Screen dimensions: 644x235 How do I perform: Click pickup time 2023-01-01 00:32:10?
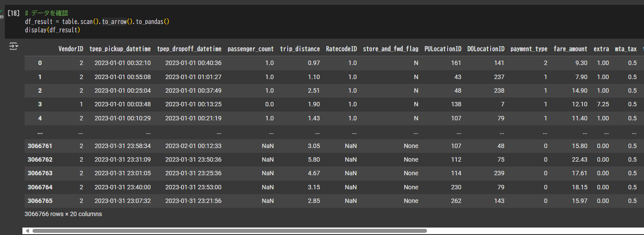pyautogui.click(x=123, y=63)
